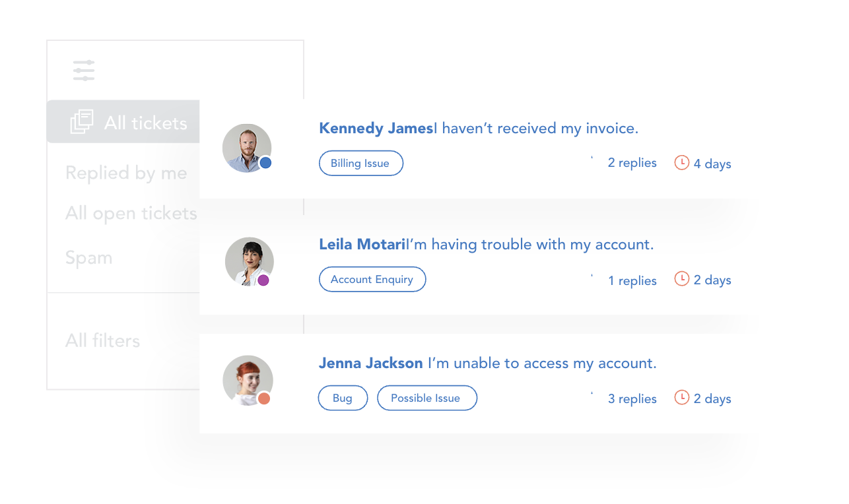This screenshot has width=849, height=504.
Task: Show All open tickets list
Action: point(131,214)
